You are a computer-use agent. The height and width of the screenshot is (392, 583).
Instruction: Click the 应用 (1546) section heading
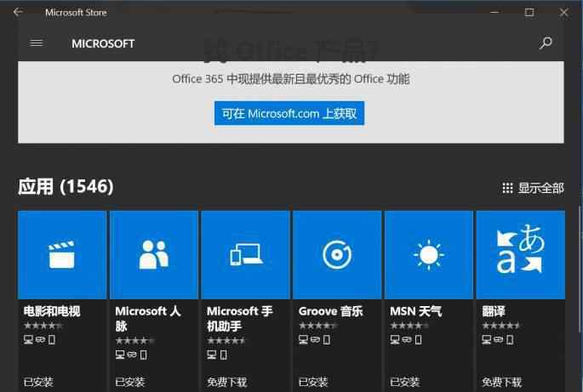point(66,186)
